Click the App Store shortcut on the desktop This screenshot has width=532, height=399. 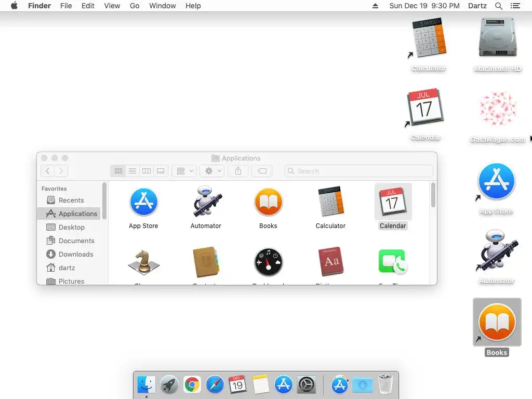tap(496, 181)
